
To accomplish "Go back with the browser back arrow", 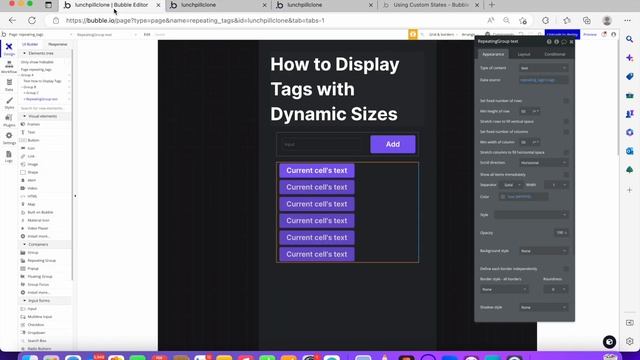I will [x=12, y=20].
